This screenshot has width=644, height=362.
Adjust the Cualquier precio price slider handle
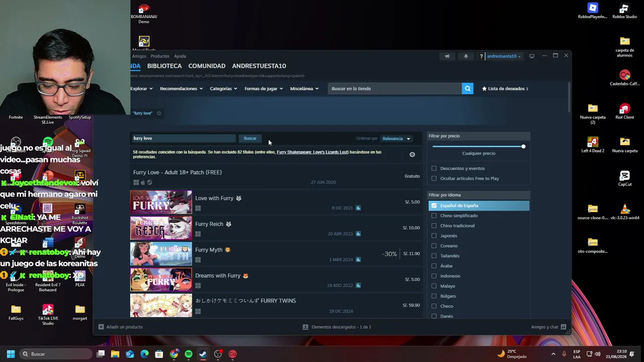pyautogui.click(x=523, y=146)
